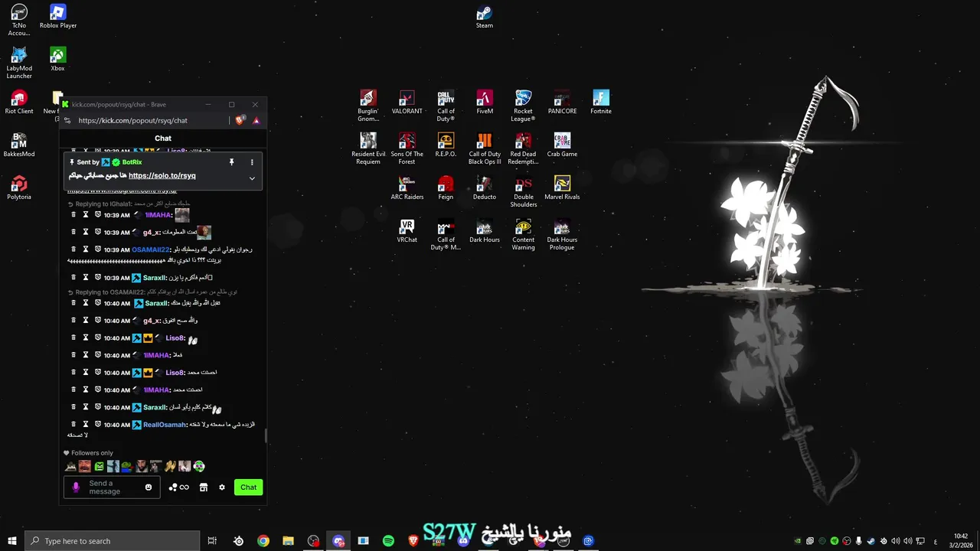Select the Content Warning desktop icon
The width and height of the screenshot is (980, 551).
(523, 234)
